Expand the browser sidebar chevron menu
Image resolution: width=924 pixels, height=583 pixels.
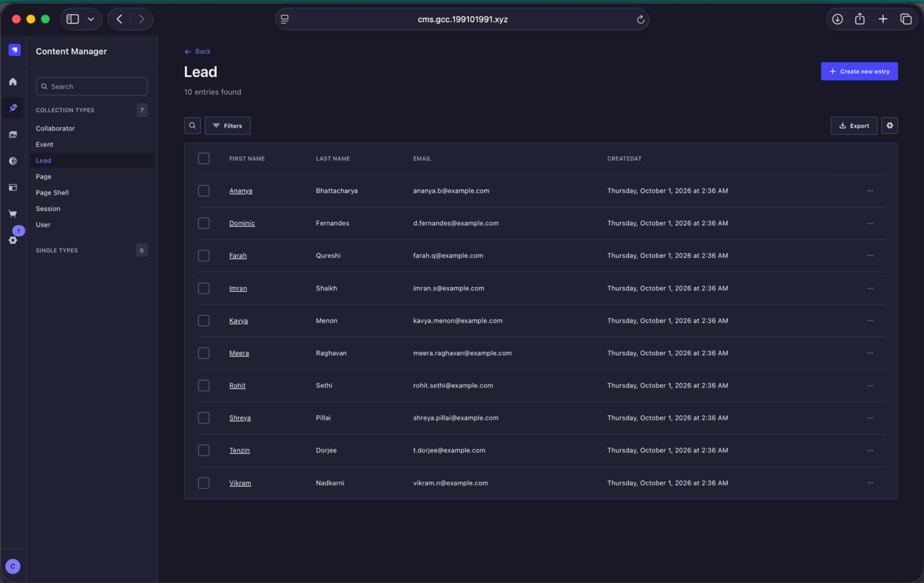pyautogui.click(x=91, y=19)
